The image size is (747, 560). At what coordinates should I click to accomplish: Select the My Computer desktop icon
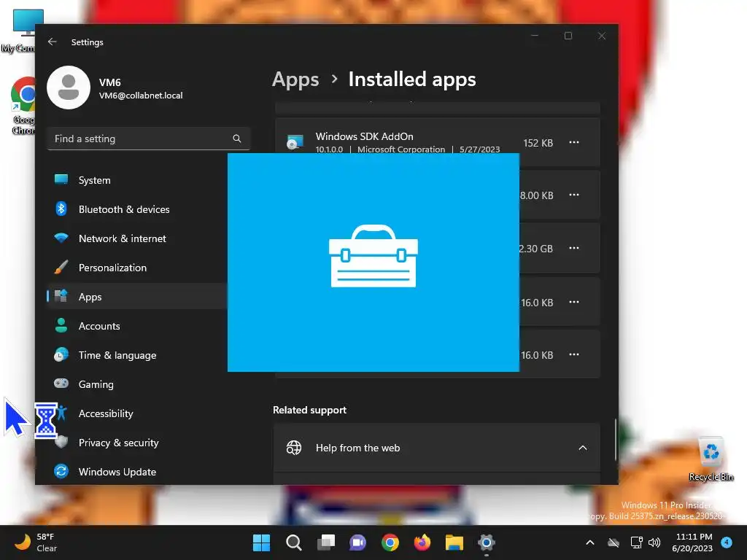(x=19, y=31)
